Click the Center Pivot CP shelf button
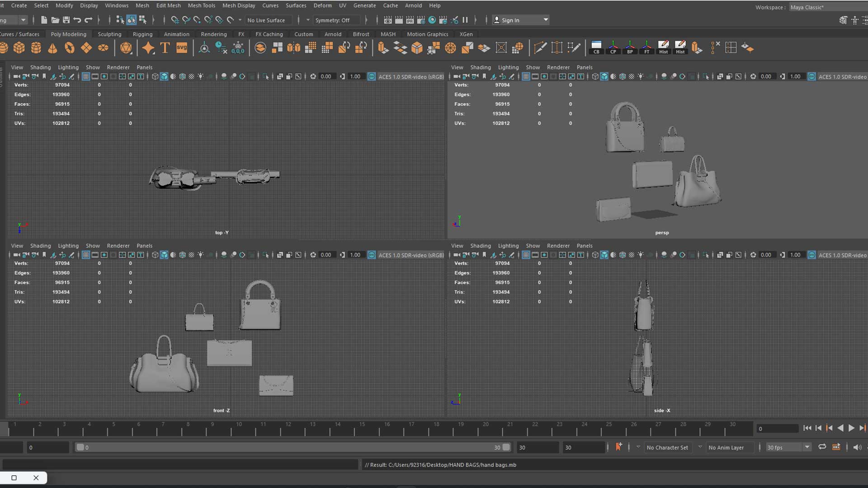 tap(613, 48)
